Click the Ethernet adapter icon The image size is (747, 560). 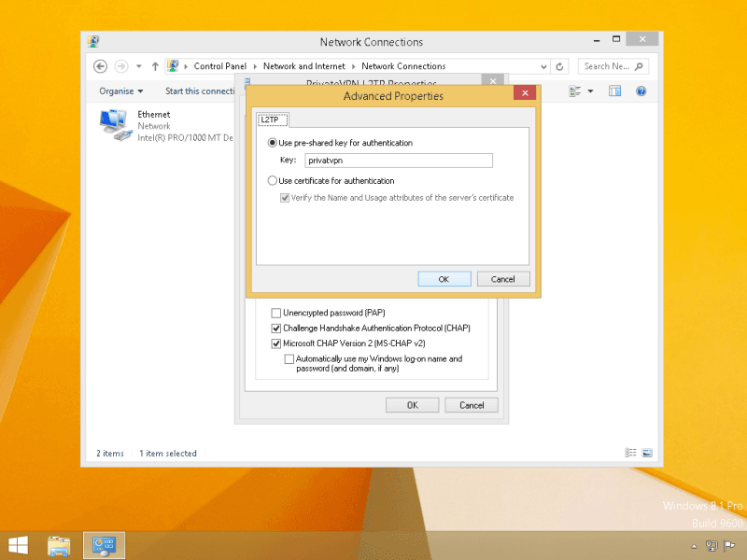click(x=114, y=123)
